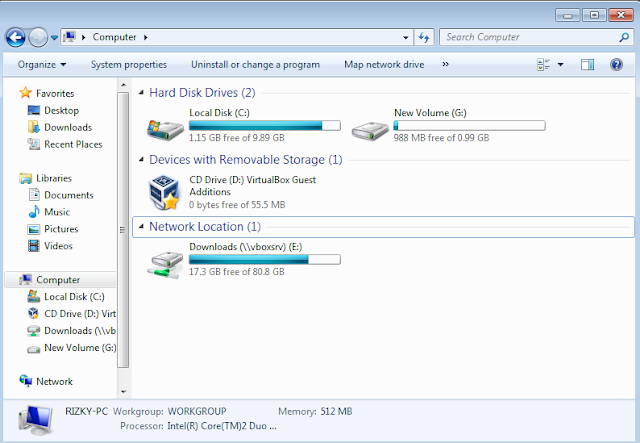Open the Organize menu
The width and height of the screenshot is (640, 443).
coord(42,65)
